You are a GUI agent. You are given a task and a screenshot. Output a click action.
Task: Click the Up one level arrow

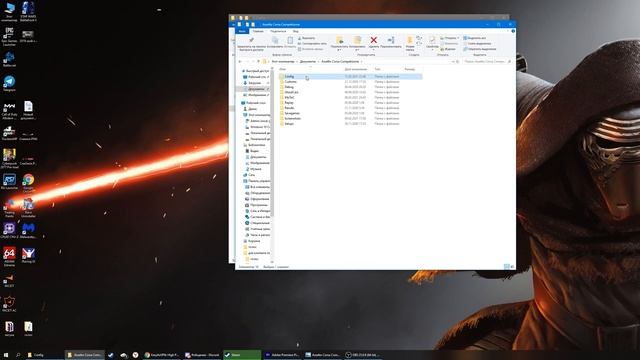(258, 61)
